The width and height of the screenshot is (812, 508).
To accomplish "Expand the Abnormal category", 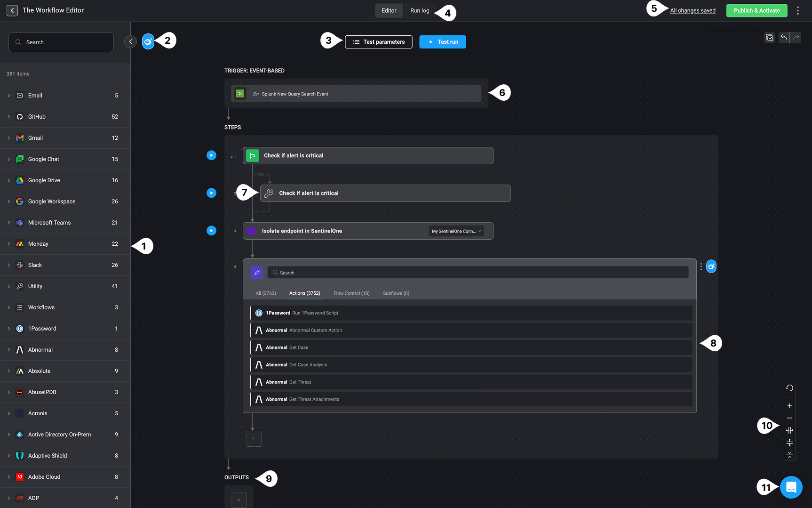I will [x=8, y=350].
